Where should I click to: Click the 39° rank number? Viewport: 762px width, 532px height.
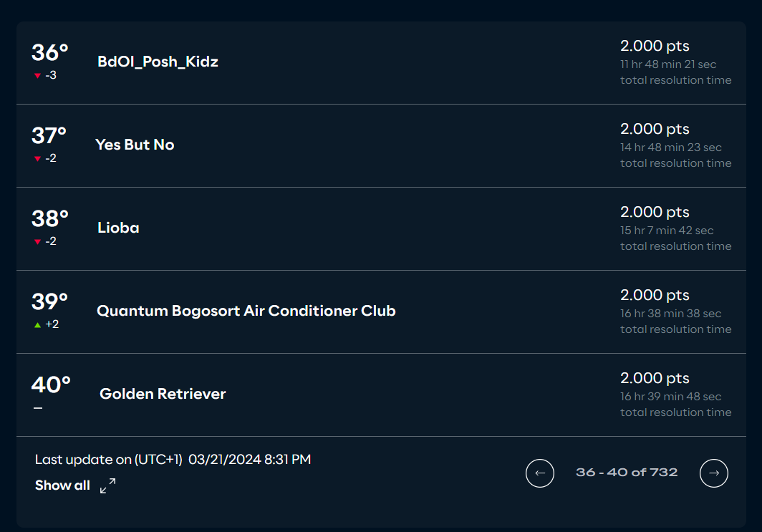49,301
